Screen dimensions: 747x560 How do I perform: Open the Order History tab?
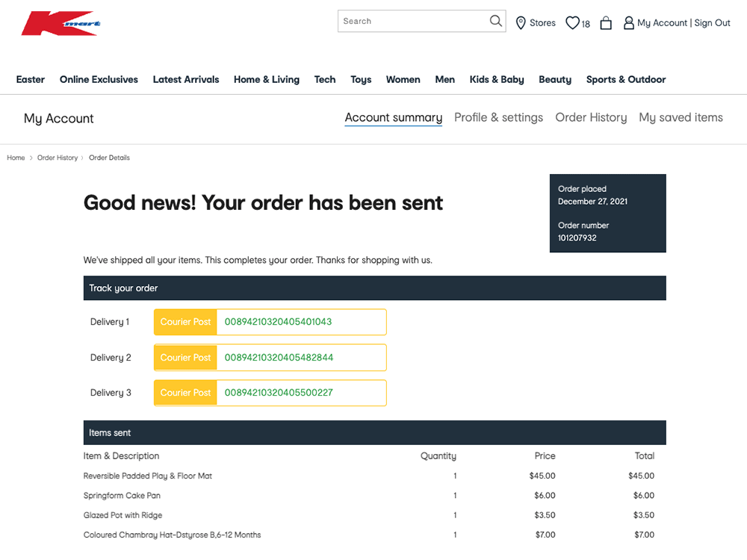pos(591,117)
